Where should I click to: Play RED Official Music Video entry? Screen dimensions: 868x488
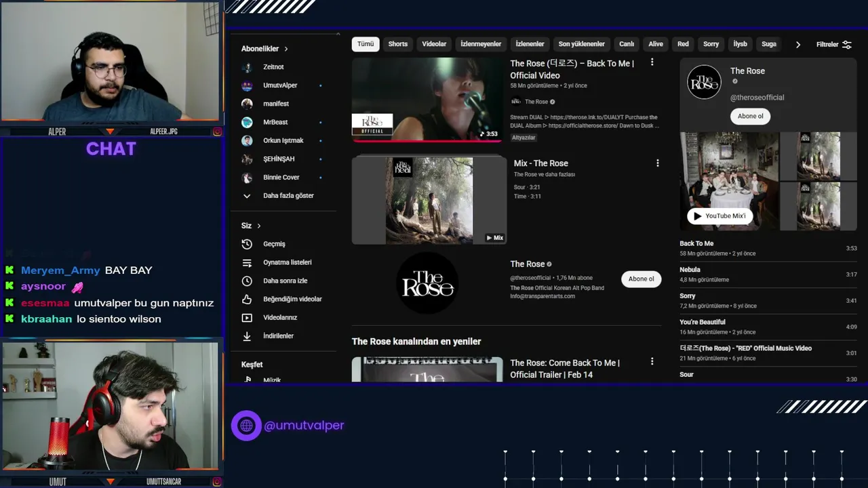click(768, 353)
